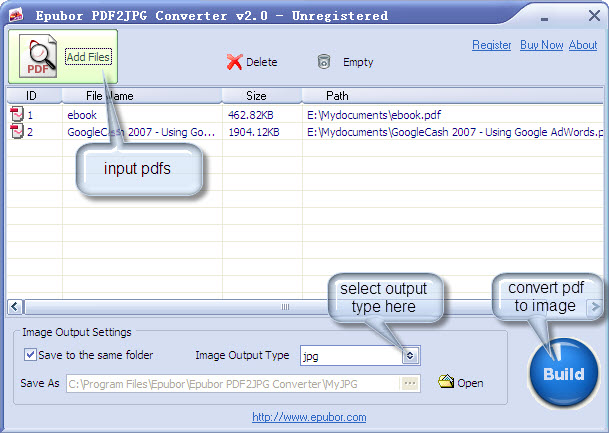Select the ebook file name
609x433 pixels.
point(82,115)
